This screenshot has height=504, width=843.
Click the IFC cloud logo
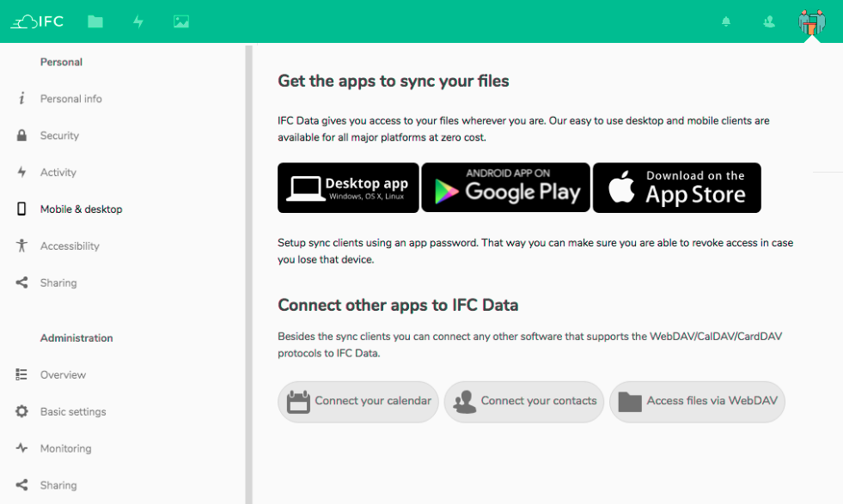pyautogui.click(x=37, y=21)
